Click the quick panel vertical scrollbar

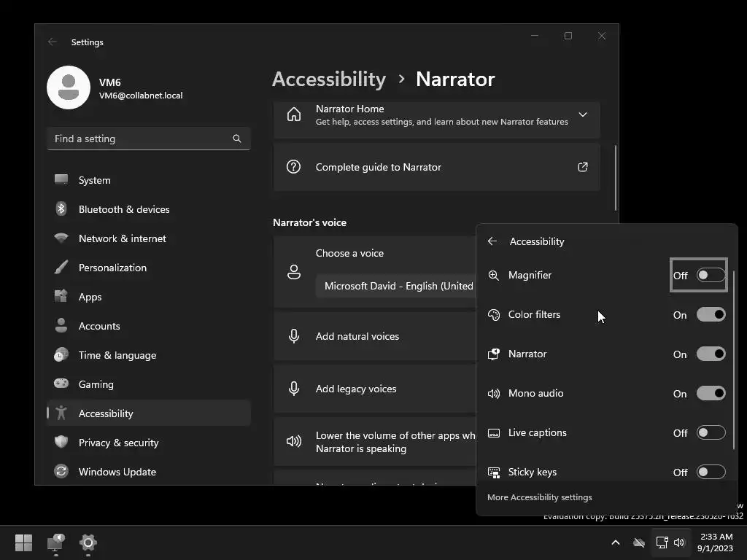pos(734,359)
